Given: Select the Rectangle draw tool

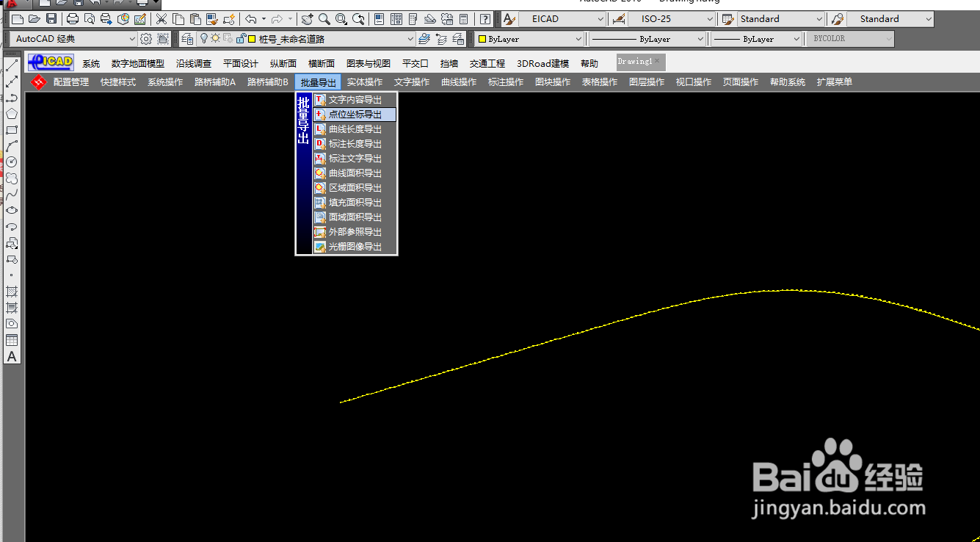Looking at the screenshot, I should pyautogui.click(x=12, y=130).
